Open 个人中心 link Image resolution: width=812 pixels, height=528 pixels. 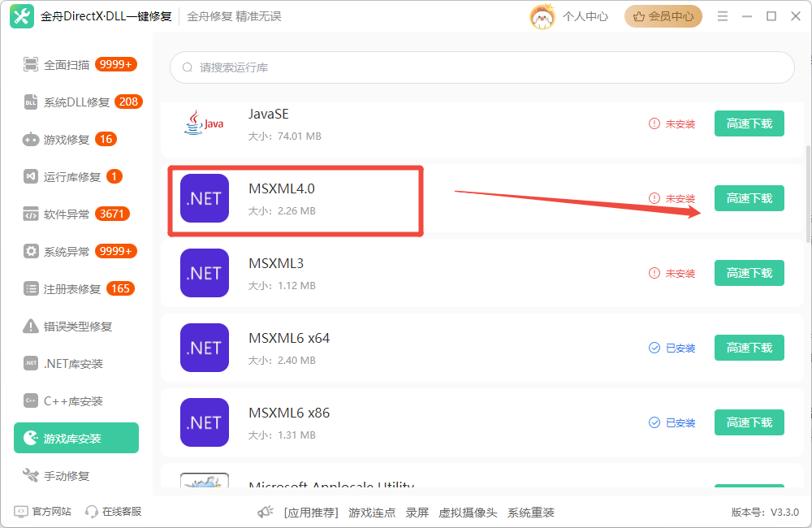[x=585, y=16]
